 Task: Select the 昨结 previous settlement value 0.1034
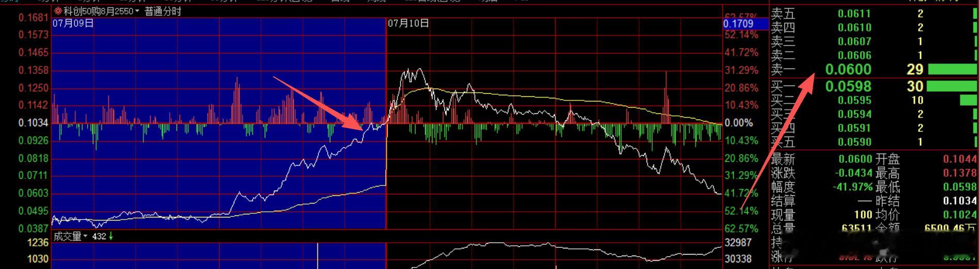pos(960,200)
